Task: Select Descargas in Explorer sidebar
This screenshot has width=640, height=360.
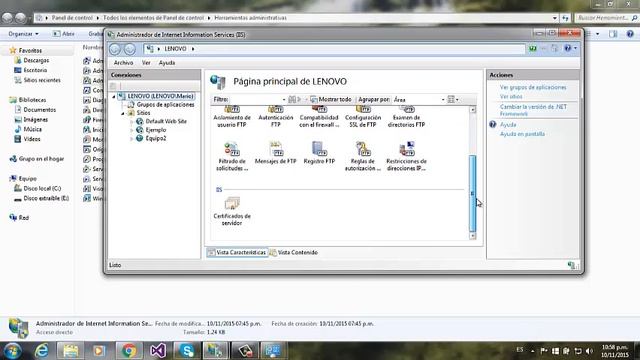Action: 32,60
